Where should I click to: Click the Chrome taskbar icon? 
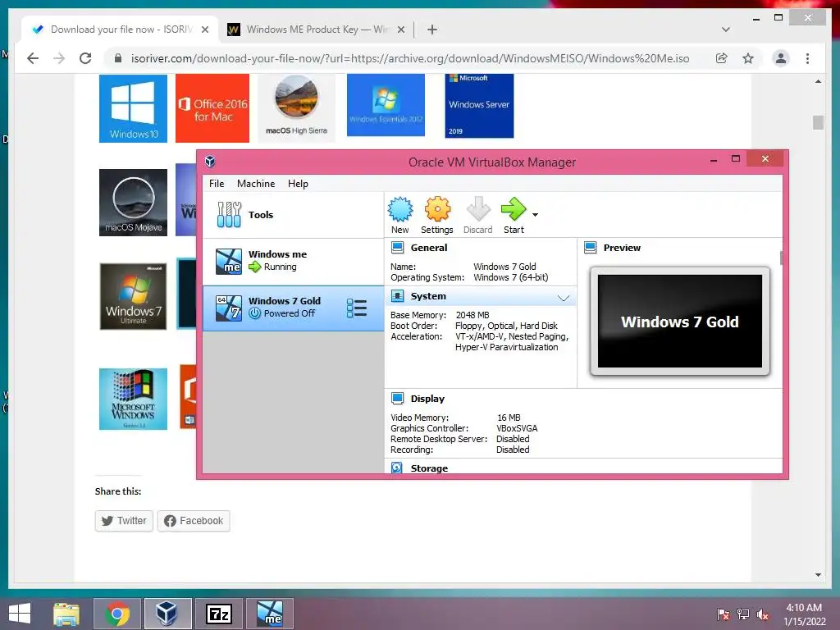coord(117,614)
